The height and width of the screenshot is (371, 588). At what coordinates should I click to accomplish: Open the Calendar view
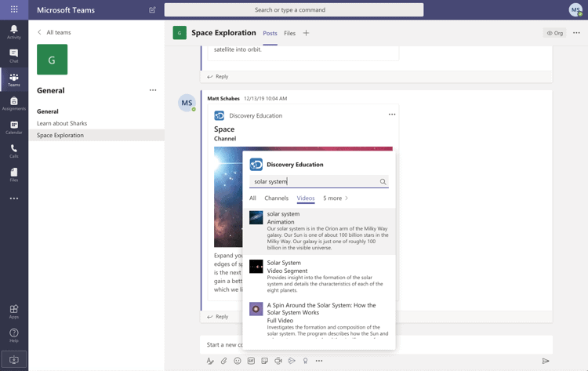(x=14, y=127)
